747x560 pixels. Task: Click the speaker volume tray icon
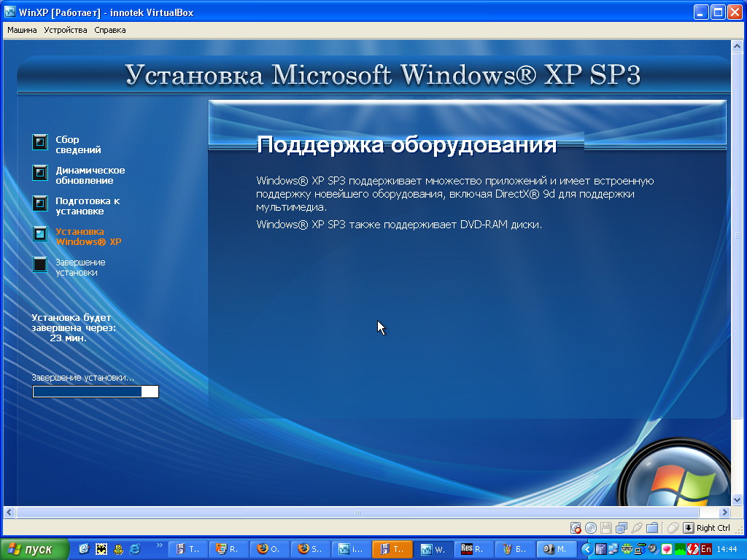653,550
